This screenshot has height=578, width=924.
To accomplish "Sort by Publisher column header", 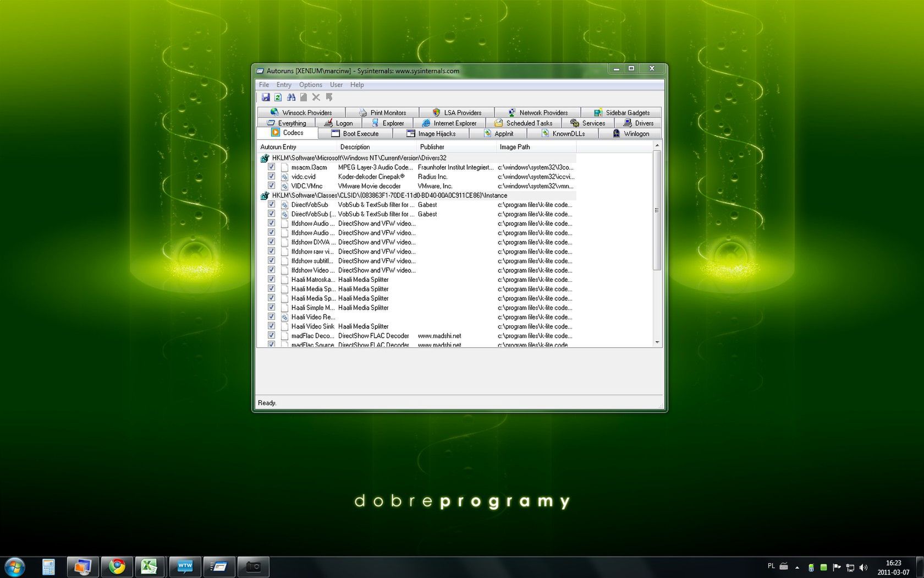I will (x=457, y=147).
